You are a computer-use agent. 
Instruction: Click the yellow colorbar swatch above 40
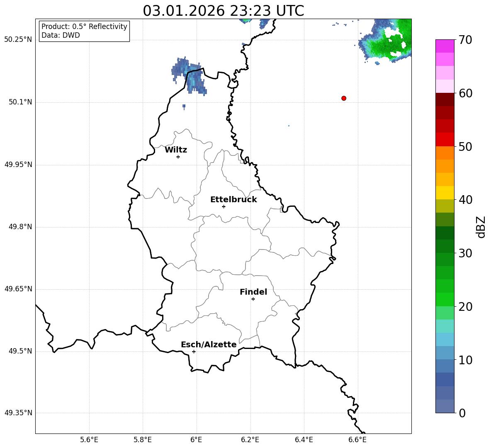[445, 193]
